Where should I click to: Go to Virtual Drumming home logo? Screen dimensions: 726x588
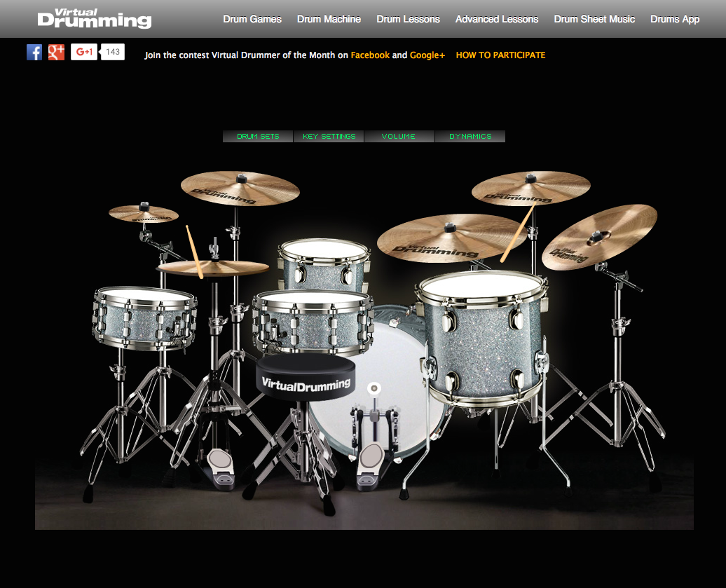point(95,18)
